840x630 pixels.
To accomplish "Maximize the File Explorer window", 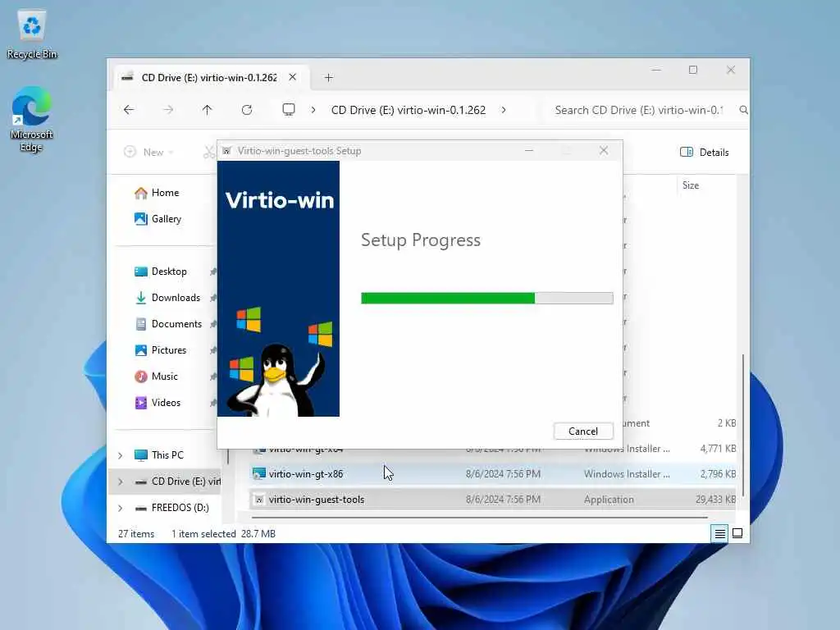I will click(x=693, y=71).
